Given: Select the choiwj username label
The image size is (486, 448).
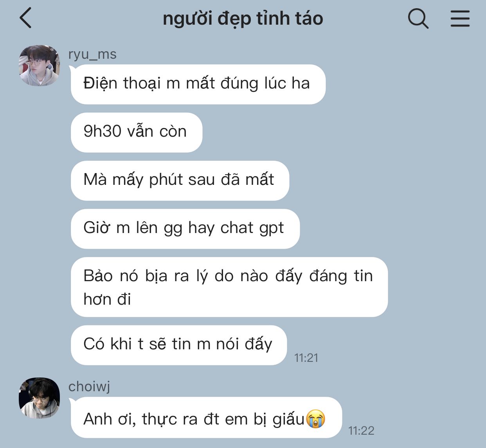Looking at the screenshot, I should point(89,387).
